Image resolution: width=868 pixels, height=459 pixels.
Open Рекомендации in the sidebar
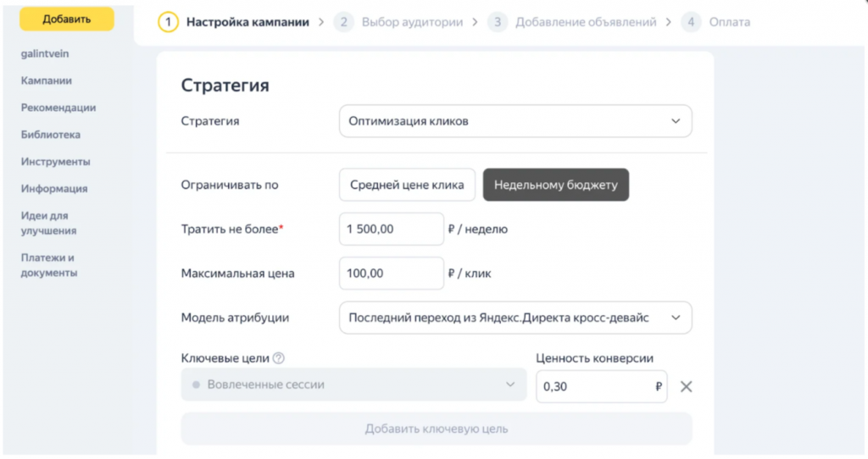point(58,108)
